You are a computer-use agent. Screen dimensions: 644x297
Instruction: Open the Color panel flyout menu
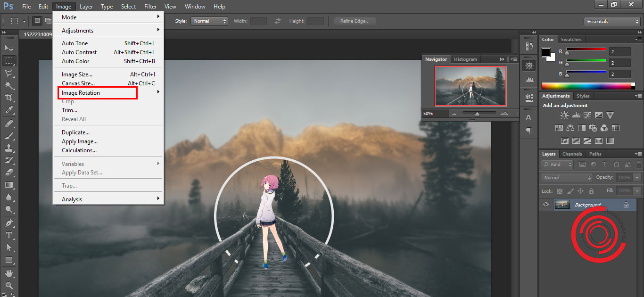[638, 40]
